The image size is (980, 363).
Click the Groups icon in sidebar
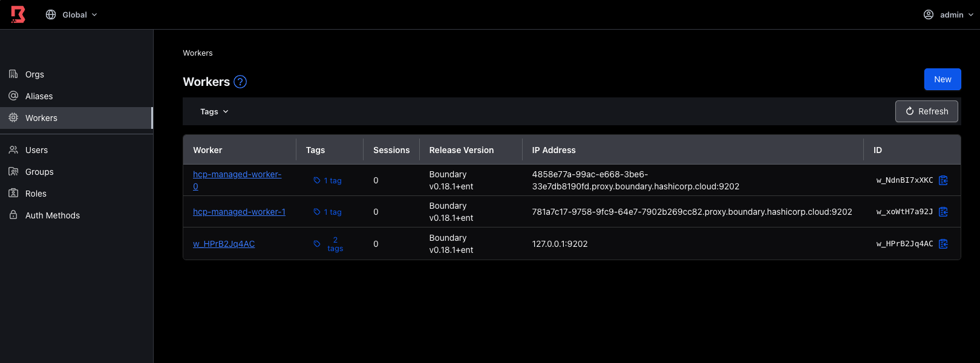click(13, 171)
